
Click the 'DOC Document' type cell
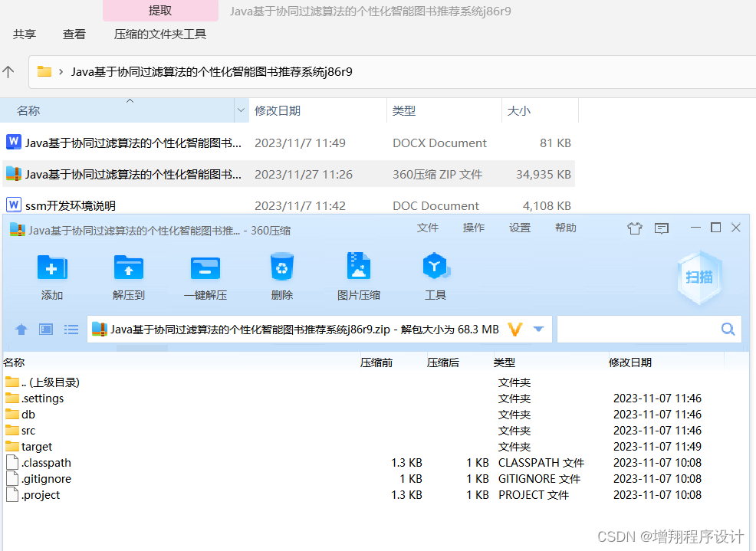coord(436,206)
